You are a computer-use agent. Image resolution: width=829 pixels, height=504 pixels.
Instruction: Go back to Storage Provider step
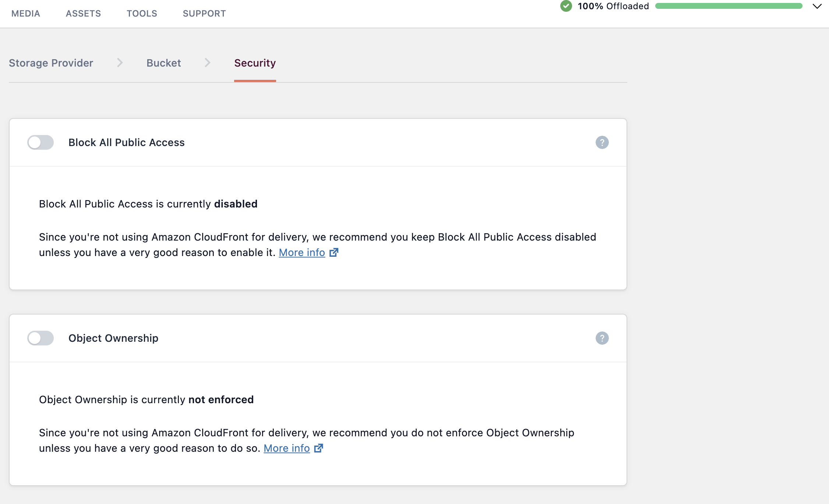[51, 63]
